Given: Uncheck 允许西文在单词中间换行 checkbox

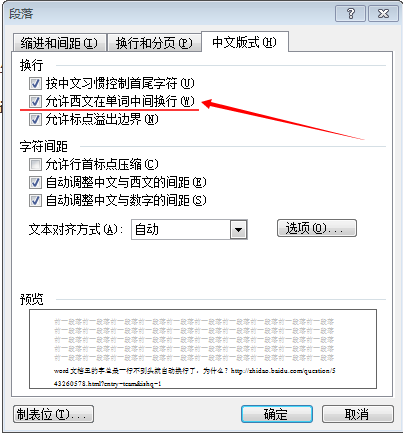Looking at the screenshot, I should click(35, 101).
